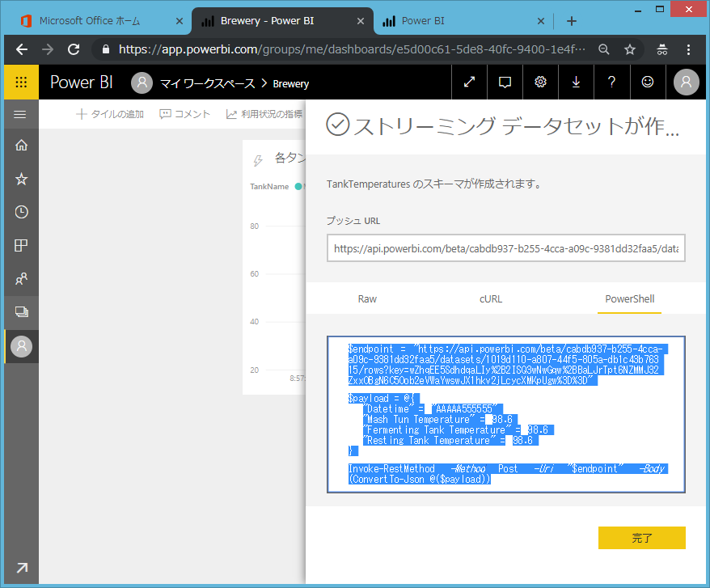Open Recent clock icon in sidebar

(21, 212)
